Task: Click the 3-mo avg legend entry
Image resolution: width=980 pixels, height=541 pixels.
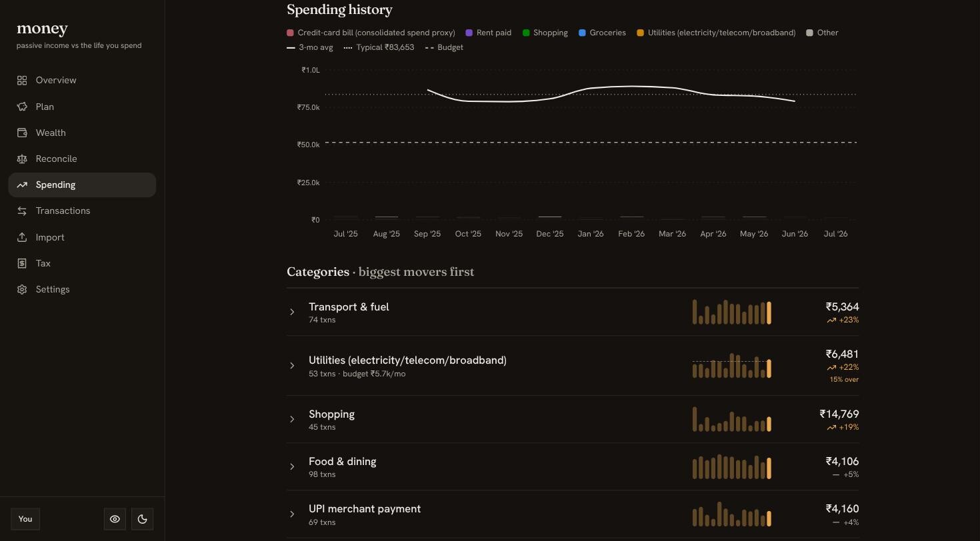Action: tap(309, 47)
